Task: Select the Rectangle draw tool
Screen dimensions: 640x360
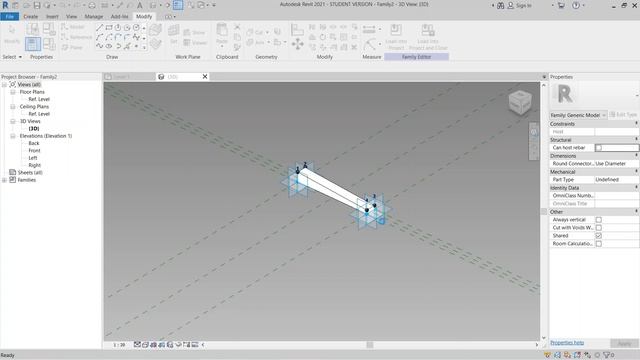Action: click(109, 28)
